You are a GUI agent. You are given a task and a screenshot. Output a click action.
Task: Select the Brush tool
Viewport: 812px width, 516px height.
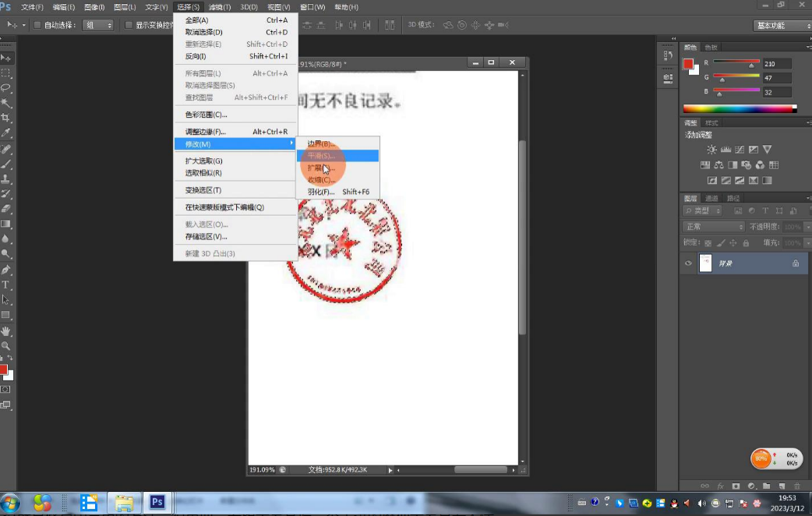(x=6, y=164)
